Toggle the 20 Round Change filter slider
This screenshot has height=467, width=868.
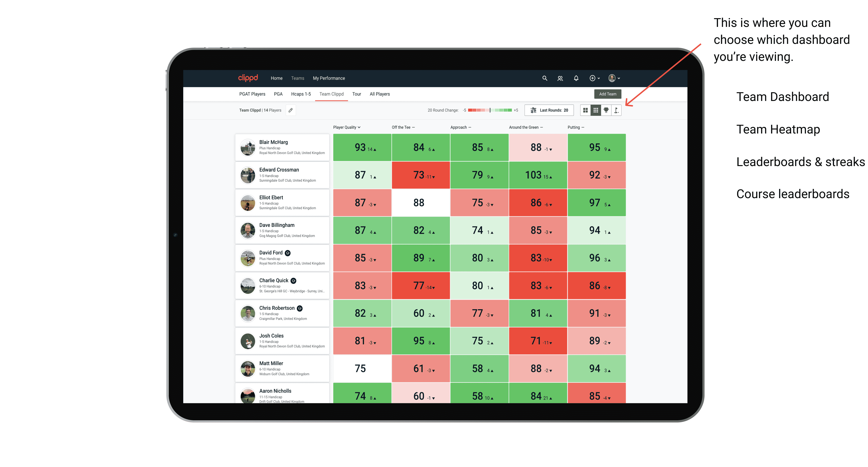click(490, 112)
